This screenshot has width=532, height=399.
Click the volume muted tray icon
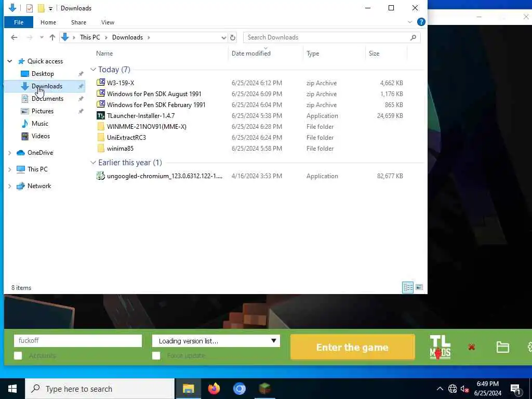464,389
